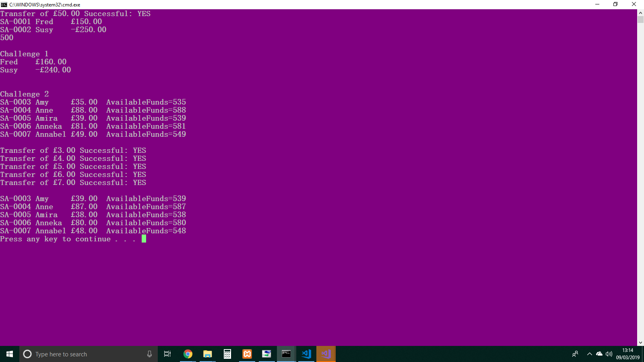Launch Google Chrome from the taskbar
The width and height of the screenshot is (644, 362).
188,354
